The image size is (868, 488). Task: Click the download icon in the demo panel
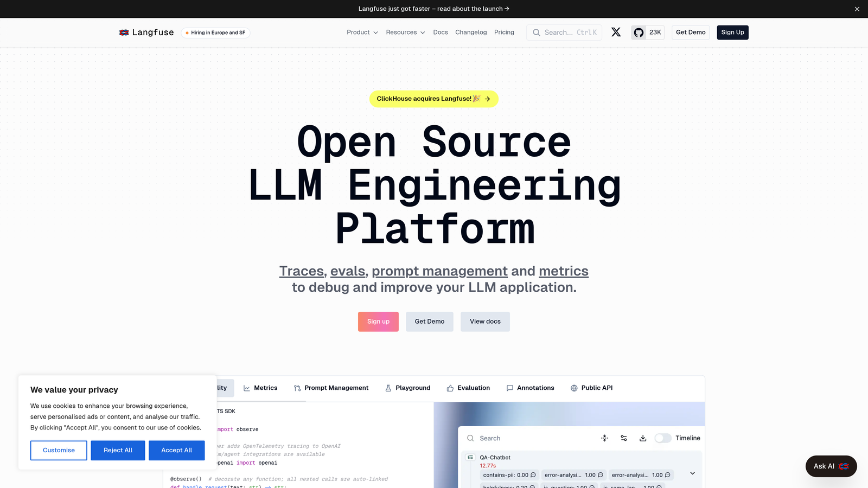coord(643,438)
